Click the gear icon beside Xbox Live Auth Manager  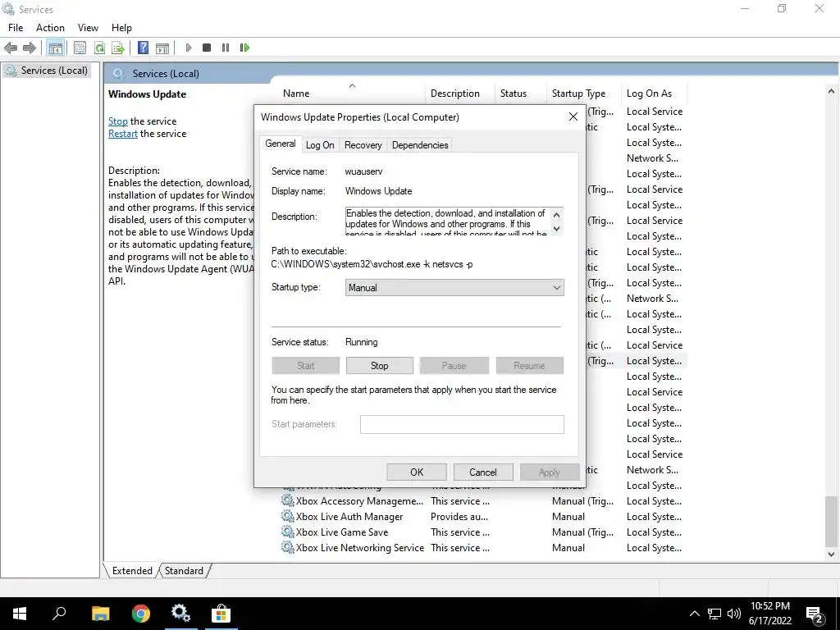[x=288, y=517]
